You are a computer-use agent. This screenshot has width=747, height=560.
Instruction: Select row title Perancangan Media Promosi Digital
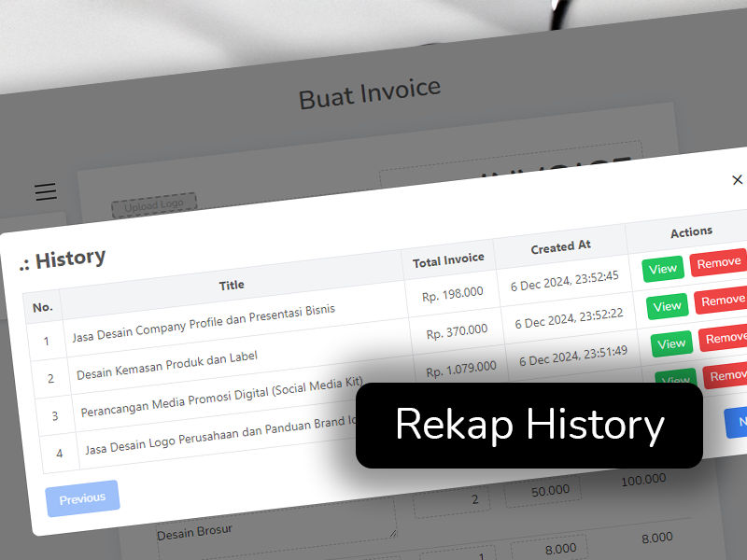221,397
